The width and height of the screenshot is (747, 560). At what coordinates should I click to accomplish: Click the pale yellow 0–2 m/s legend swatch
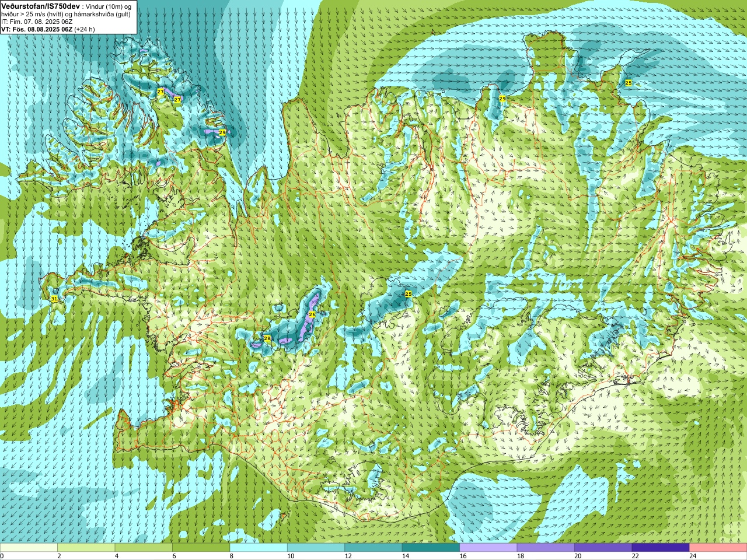(x=29, y=548)
